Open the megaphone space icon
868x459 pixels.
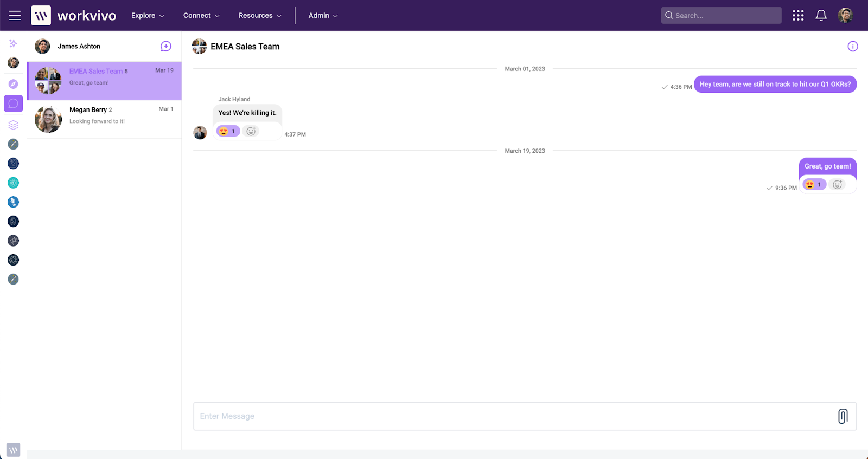tap(14, 241)
